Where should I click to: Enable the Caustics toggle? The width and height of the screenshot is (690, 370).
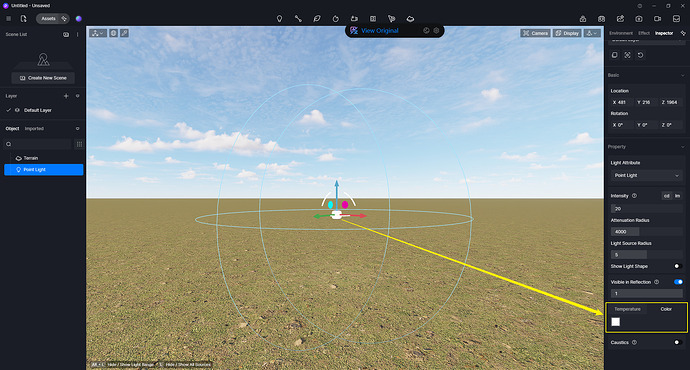678,342
